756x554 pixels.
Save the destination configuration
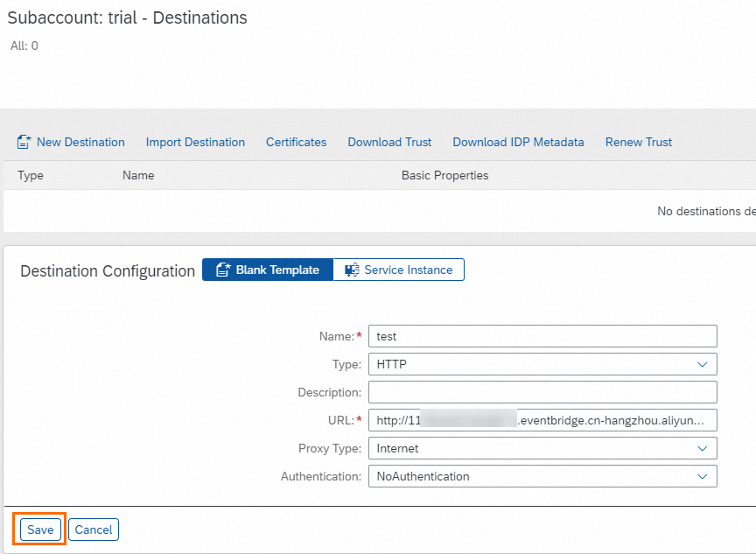39,529
